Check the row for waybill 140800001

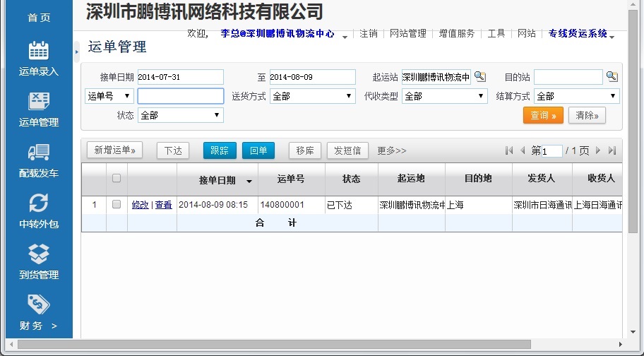tap(117, 204)
